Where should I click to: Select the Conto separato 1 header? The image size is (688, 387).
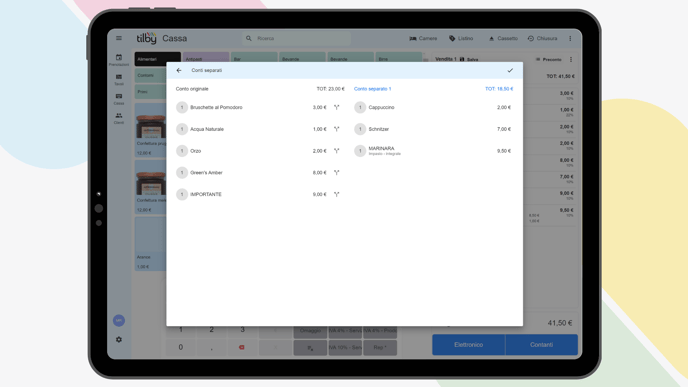[x=373, y=89]
